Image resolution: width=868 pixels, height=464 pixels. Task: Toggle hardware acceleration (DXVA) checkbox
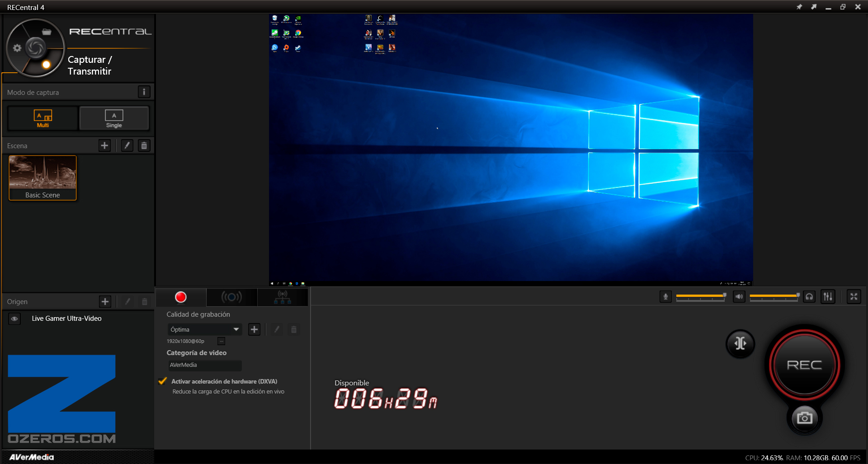pos(163,381)
